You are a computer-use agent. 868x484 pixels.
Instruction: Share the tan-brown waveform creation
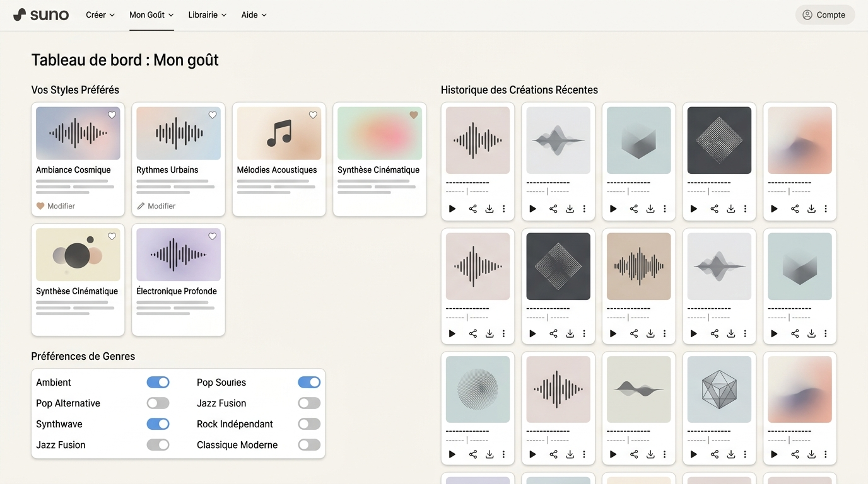point(634,333)
